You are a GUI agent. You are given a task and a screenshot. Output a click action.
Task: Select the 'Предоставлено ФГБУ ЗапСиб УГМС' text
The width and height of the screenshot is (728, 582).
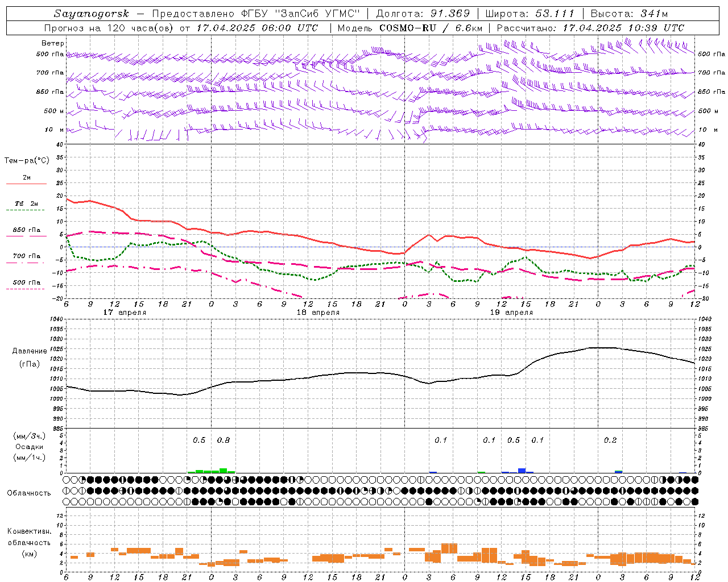256,14
